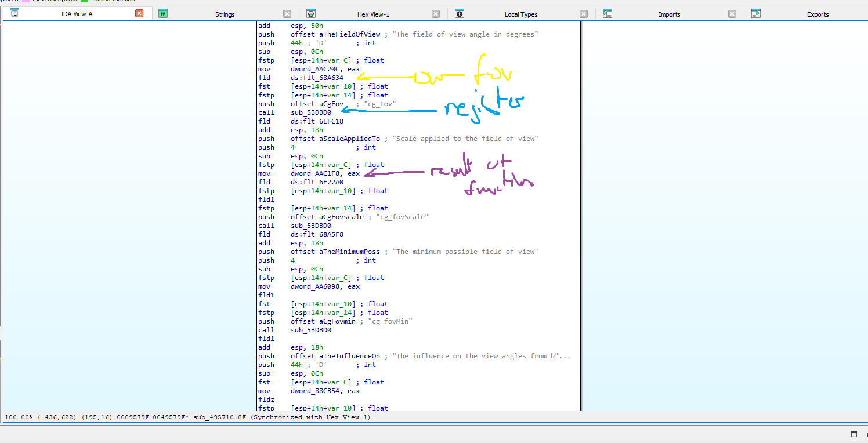Show the Imports tab

pos(669,14)
